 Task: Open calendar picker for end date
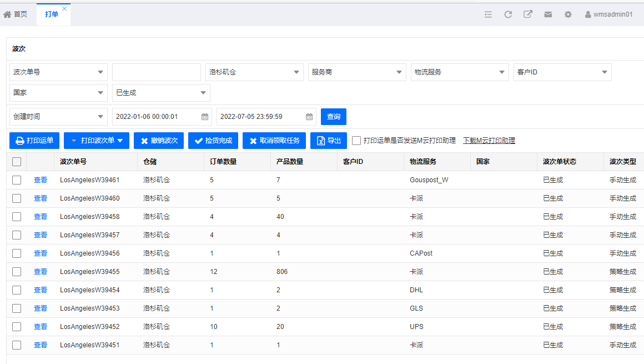309,117
